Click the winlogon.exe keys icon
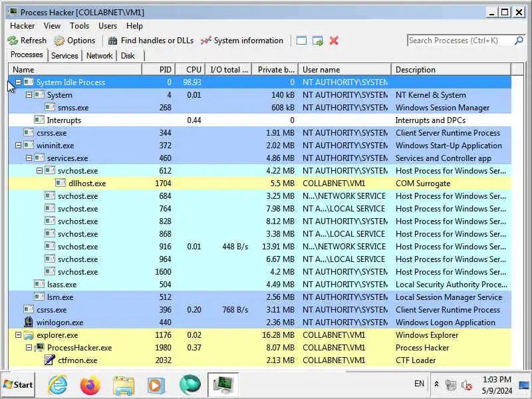 pos(29,322)
